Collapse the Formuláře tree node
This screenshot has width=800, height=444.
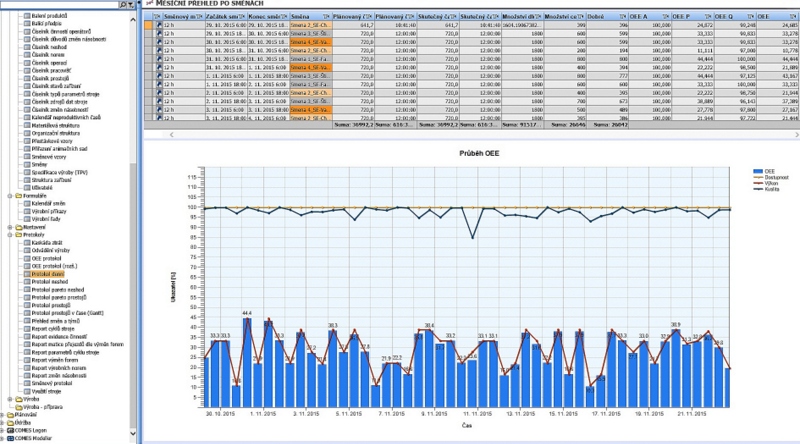point(10,196)
